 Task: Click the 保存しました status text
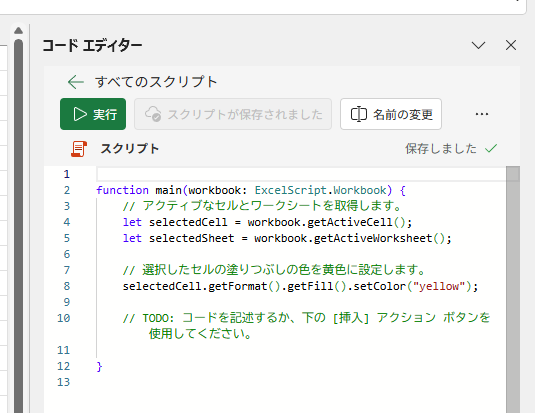440,149
